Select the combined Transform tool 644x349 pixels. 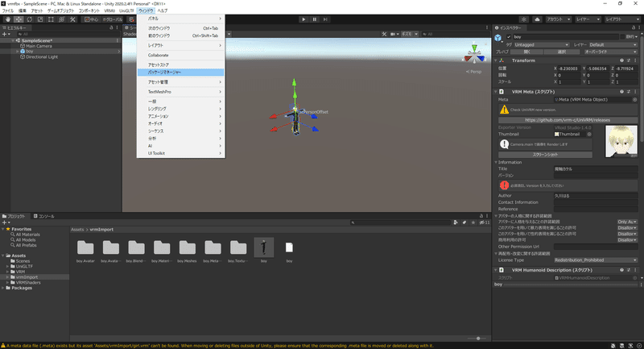click(x=62, y=19)
